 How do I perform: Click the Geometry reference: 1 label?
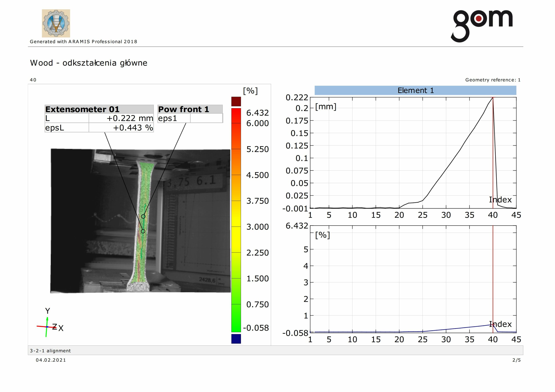(x=493, y=80)
